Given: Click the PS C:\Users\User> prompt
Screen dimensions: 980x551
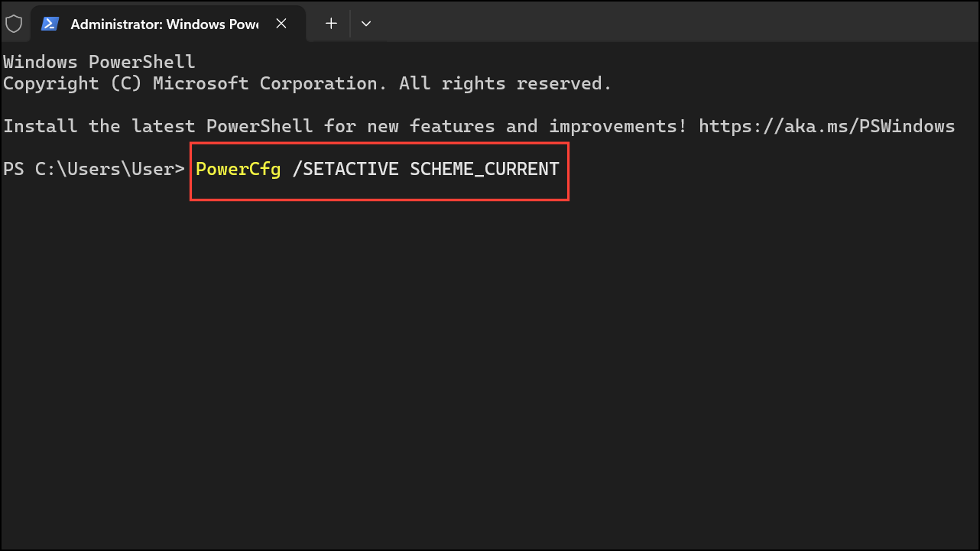Looking at the screenshot, I should (x=94, y=169).
